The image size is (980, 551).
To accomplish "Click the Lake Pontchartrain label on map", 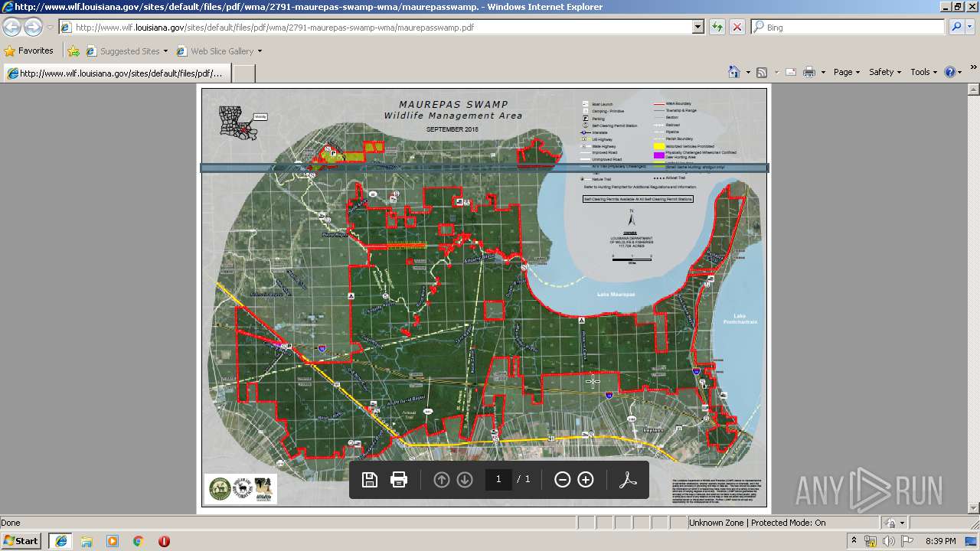I will tap(740, 319).
